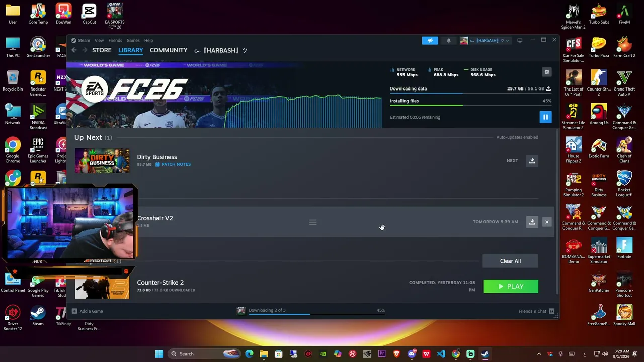
Task: Switch to the STORE tab
Action: click(x=102, y=50)
